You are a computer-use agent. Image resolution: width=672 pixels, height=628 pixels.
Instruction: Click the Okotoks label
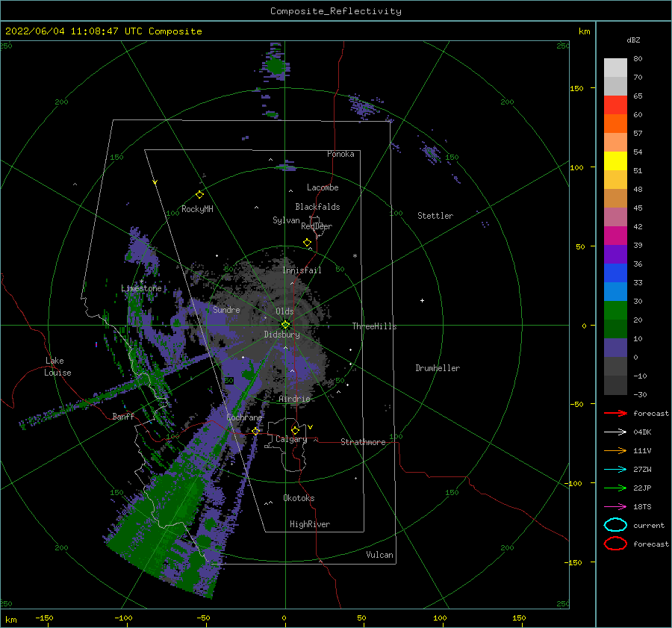[x=299, y=498]
